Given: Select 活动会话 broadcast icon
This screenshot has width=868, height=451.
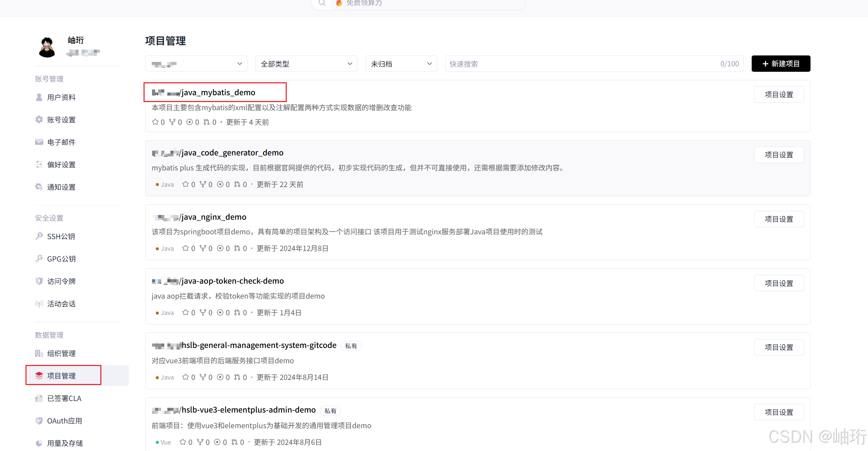Looking at the screenshot, I should 39,304.
